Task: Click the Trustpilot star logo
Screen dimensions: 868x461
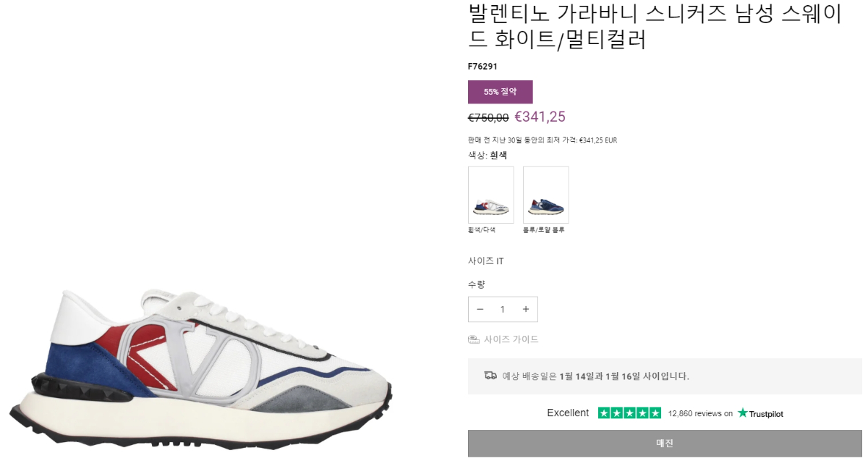Action: coord(742,413)
